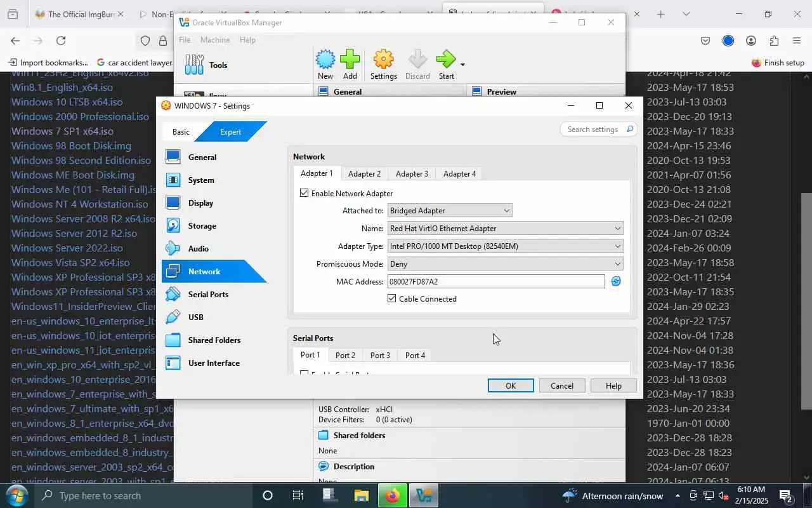This screenshot has width=812, height=508.
Task: Switch to Serial Port 2 tab
Action: [345, 356]
